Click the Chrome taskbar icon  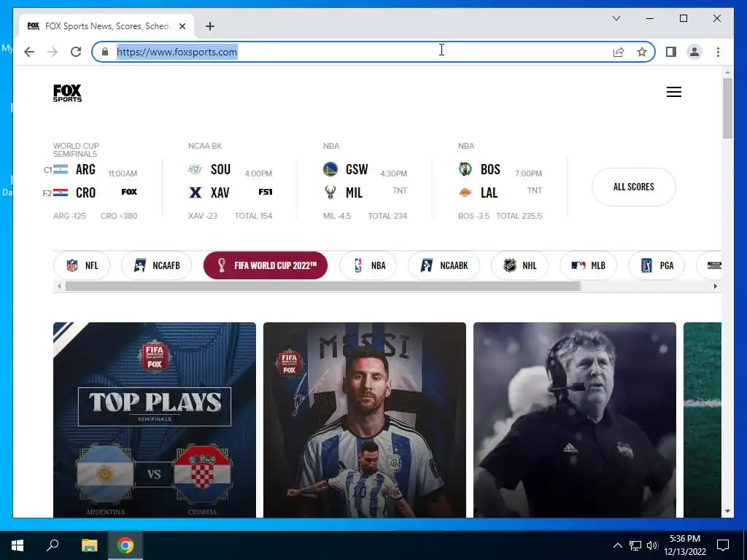tap(125, 545)
